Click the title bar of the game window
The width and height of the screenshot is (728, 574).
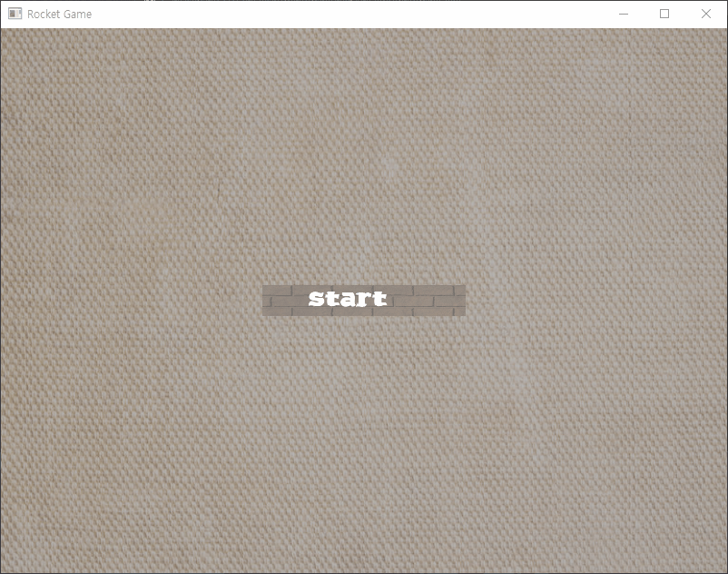(x=318, y=14)
